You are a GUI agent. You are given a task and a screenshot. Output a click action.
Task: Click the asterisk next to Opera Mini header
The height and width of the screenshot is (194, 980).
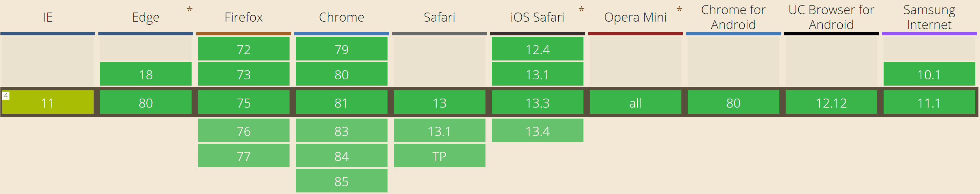[x=679, y=9]
